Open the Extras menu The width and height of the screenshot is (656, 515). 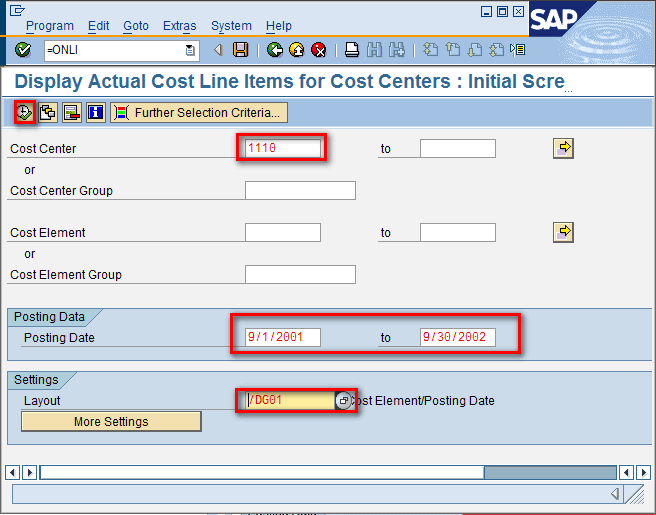pos(180,25)
